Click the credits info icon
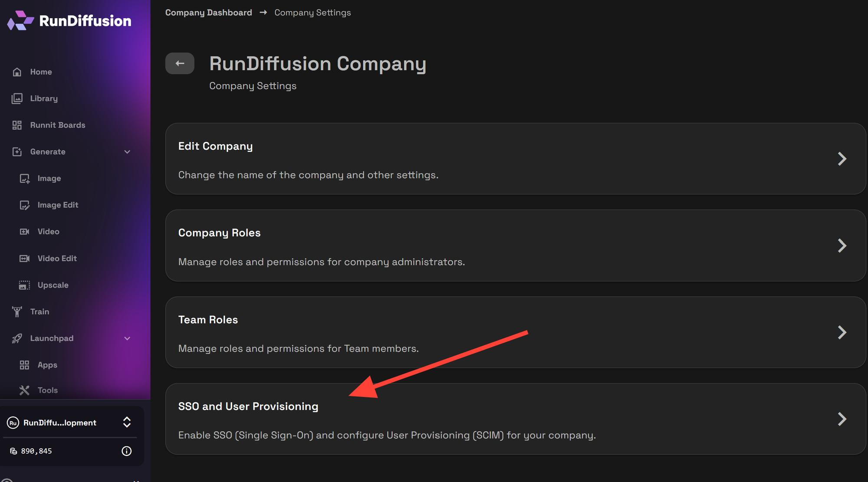Viewport: 868px width, 482px height. coord(126,451)
